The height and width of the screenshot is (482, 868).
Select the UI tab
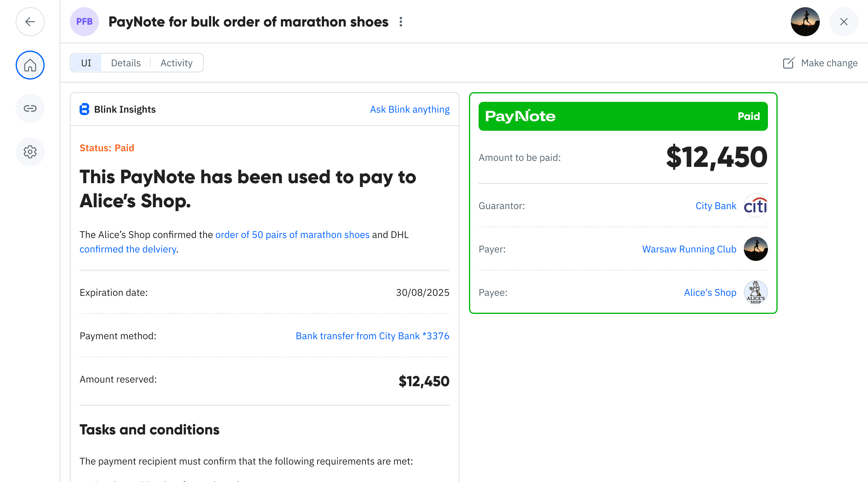(86, 63)
